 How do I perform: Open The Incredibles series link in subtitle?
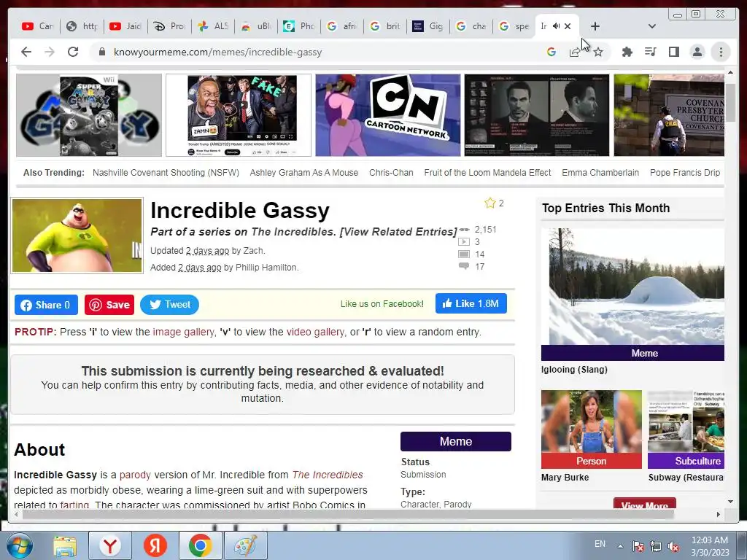click(x=293, y=231)
